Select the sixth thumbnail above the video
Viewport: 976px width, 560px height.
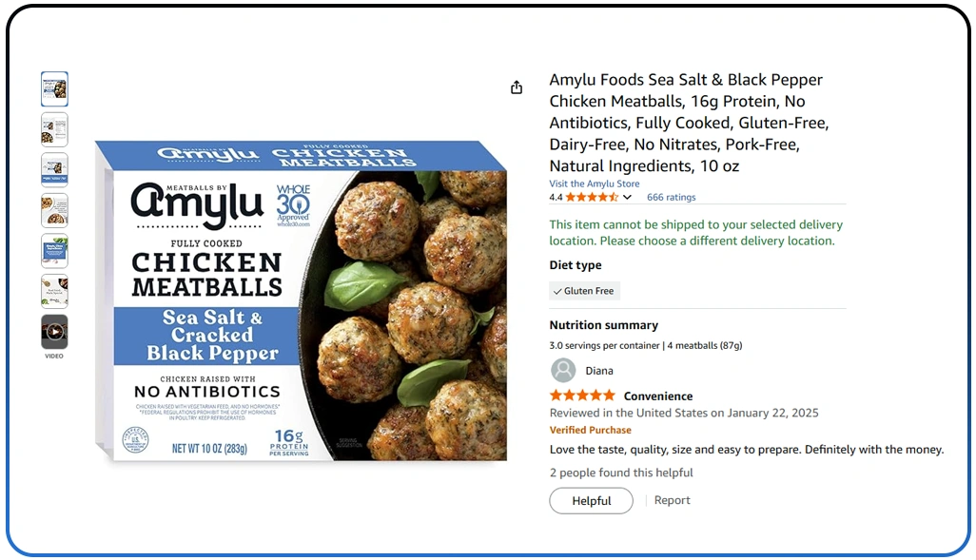click(x=54, y=291)
